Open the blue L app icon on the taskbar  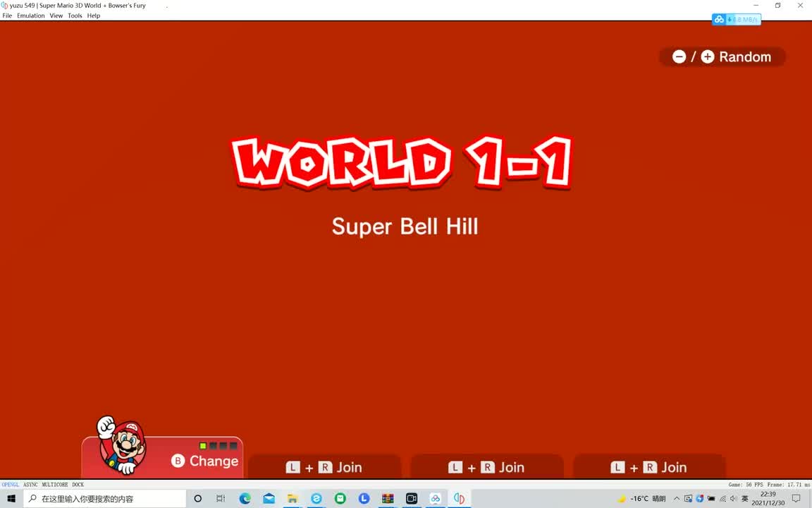pos(364,498)
